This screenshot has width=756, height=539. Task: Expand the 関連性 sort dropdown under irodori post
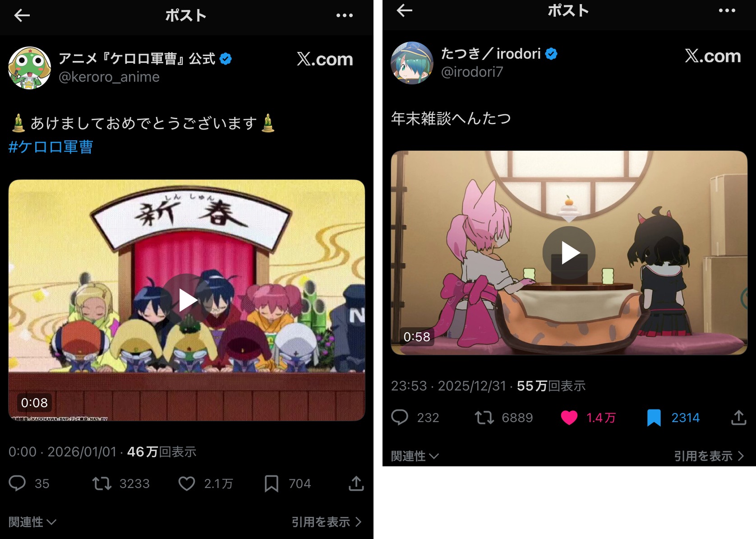tap(415, 456)
